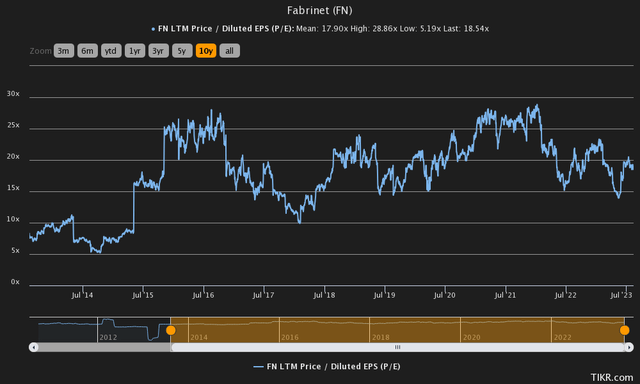Select the 6m zoom range button
Image resolution: width=640 pixels, height=384 pixels.
[x=87, y=51]
